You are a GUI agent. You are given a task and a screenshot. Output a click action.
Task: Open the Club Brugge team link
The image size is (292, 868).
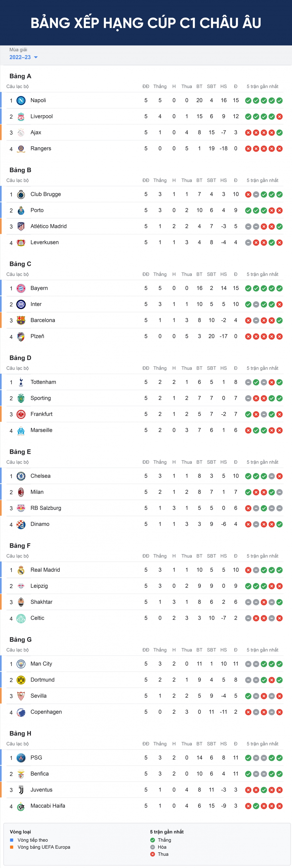[x=46, y=194]
